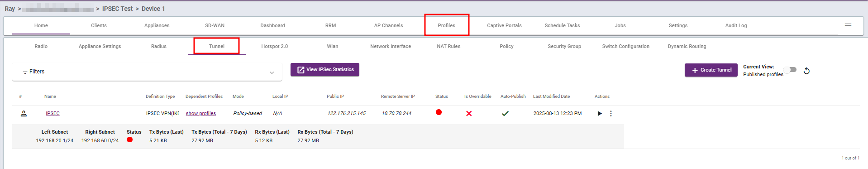This screenshot has width=868, height=169.
Task: Toggle the Published profiles view switch
Action: pyautogui.click(x=791, y=70)
